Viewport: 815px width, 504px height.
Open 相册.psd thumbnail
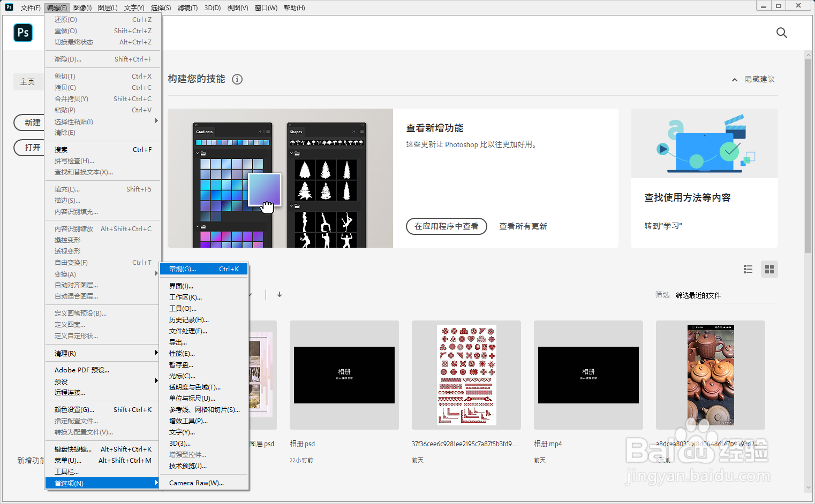344,375
